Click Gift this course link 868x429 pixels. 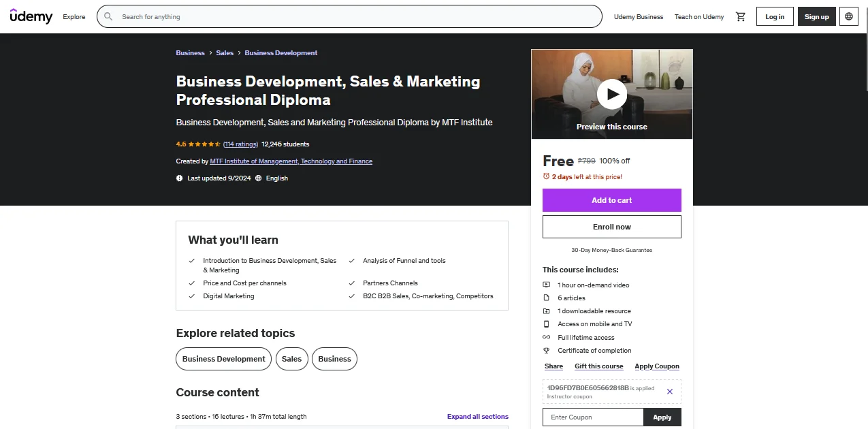[599, 366]
